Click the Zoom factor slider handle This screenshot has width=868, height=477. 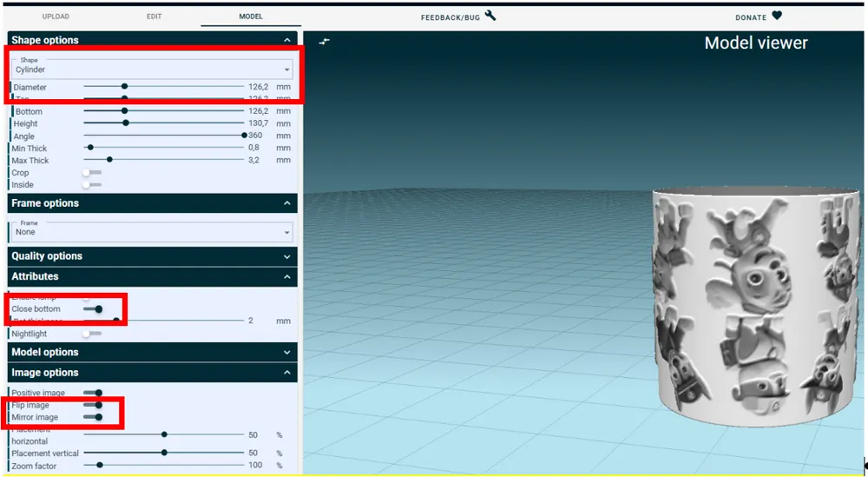point(100,466)
